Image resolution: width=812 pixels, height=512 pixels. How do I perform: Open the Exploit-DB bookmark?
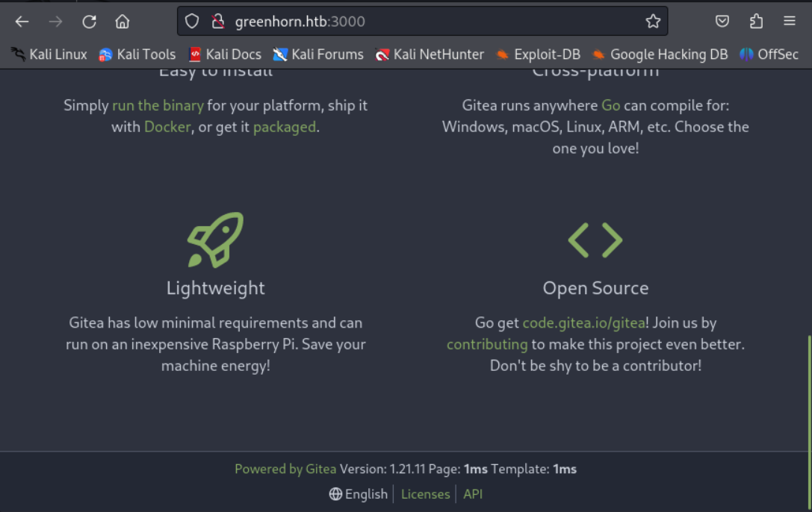point(538,54)
